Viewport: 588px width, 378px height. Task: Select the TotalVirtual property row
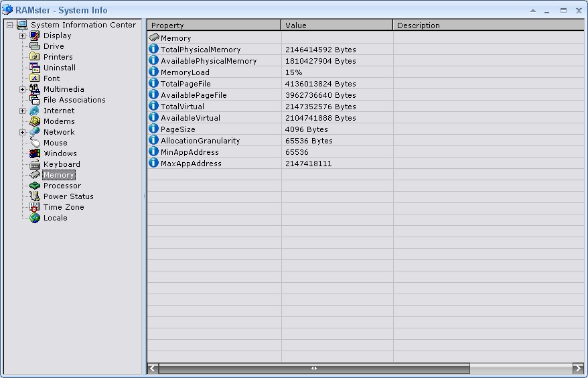tap(366, 107)
